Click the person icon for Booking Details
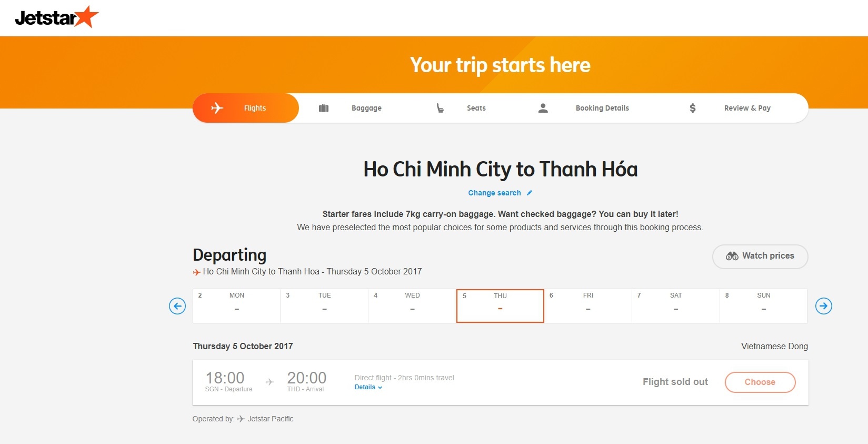 pyautogui.click(x=543, y=108)
